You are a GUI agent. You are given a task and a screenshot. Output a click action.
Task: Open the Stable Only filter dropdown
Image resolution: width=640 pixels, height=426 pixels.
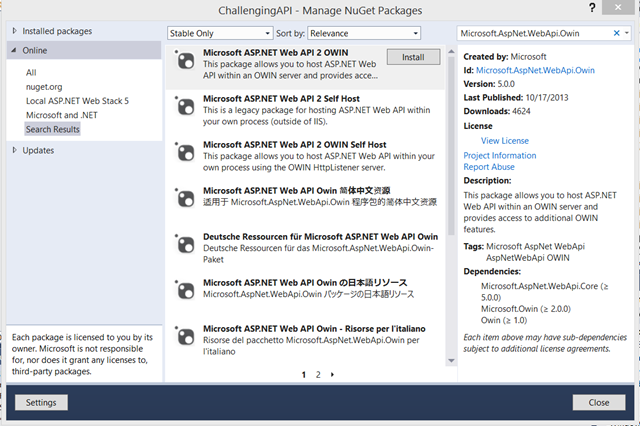220,33
